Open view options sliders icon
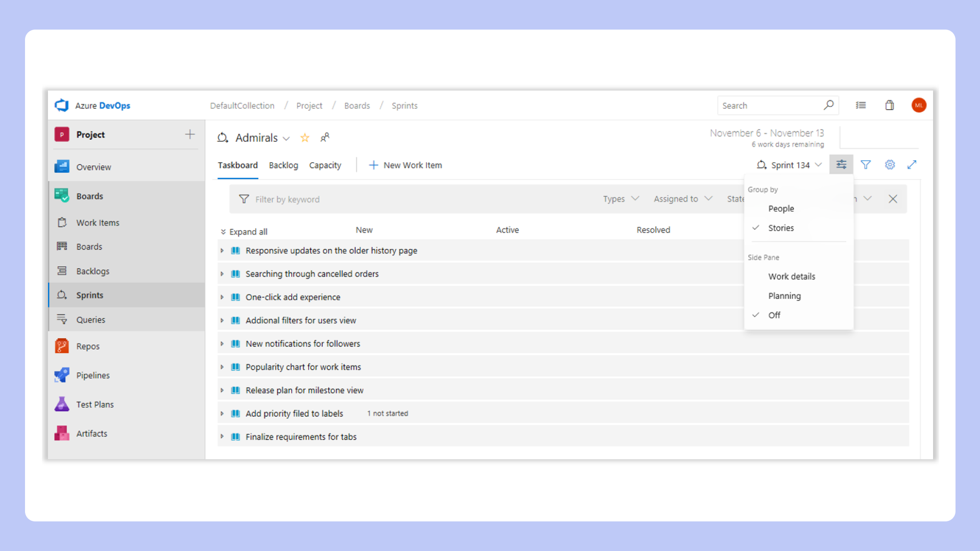The height and width of the screenshot is (551, 980). tap(841, 164)
